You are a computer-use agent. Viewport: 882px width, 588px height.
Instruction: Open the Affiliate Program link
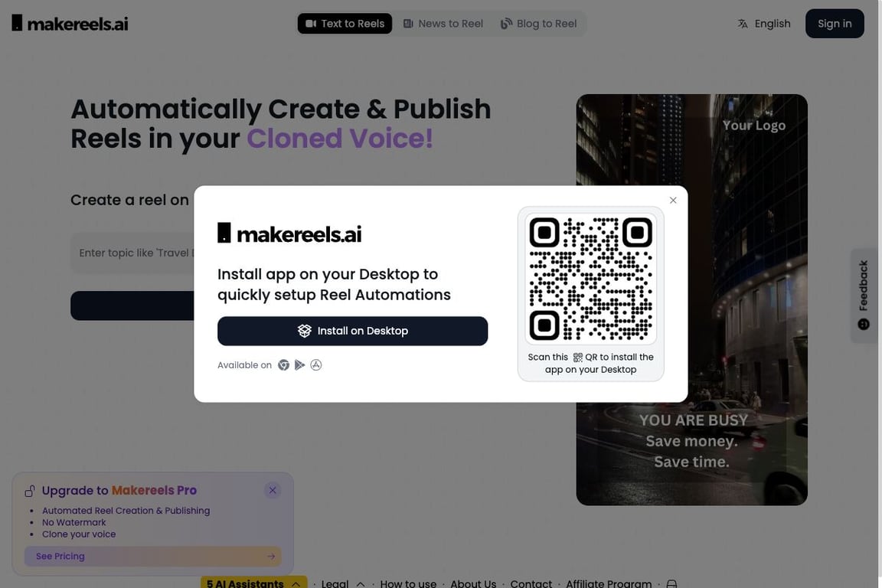click(609, 583)
